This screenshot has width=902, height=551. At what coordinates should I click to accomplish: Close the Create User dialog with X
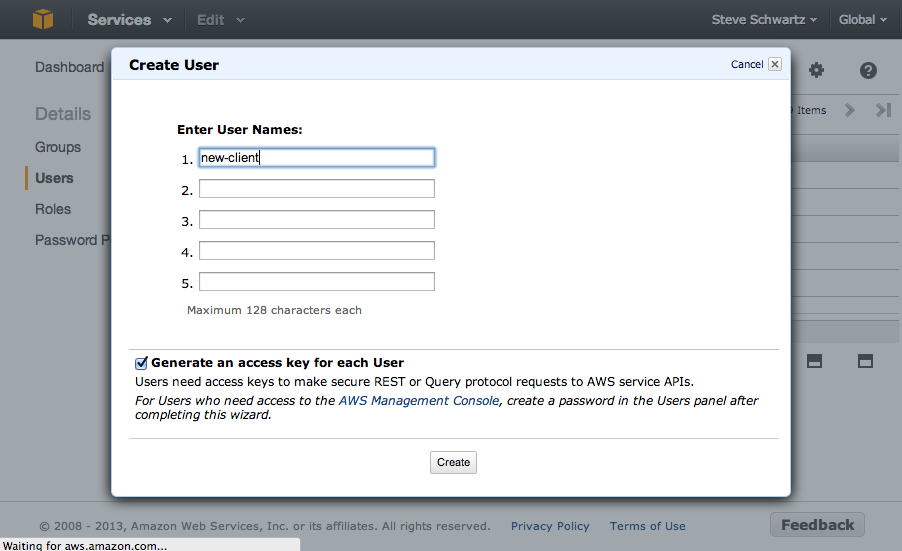tap(775, 64)
